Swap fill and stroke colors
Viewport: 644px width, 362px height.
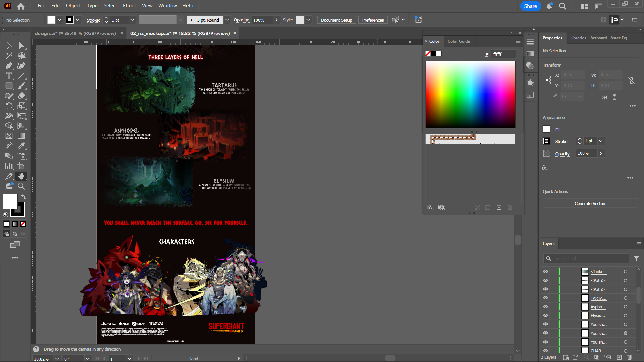(23, 197)
